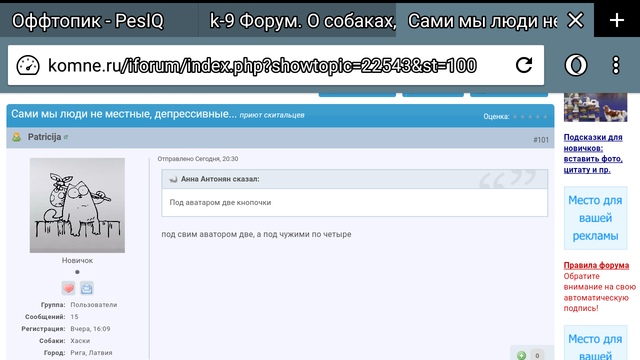
Task: Select the Сами мы люди не tab
Action: [x=482, y=20]
